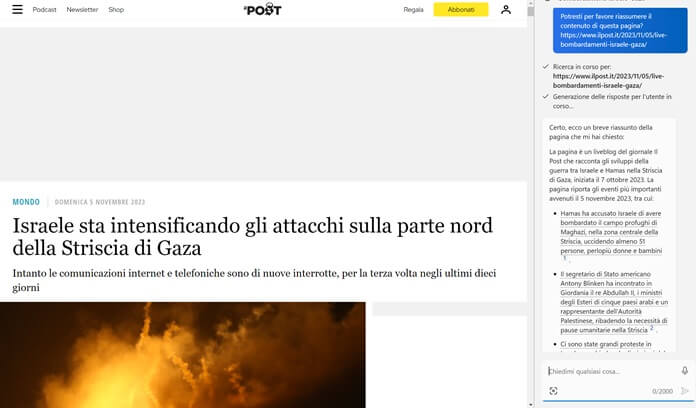Open the Podcast section

(44, 9)
